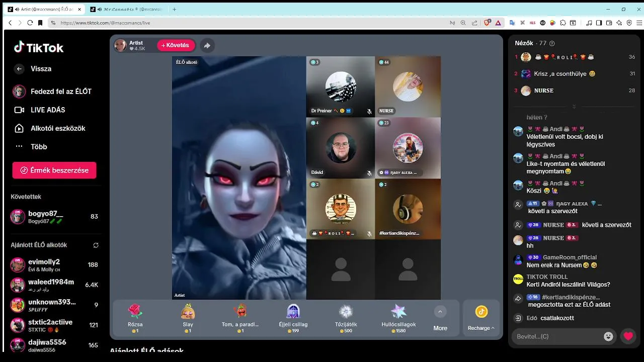
Task: Open unknown393 live stream
Action: [54, 305]
